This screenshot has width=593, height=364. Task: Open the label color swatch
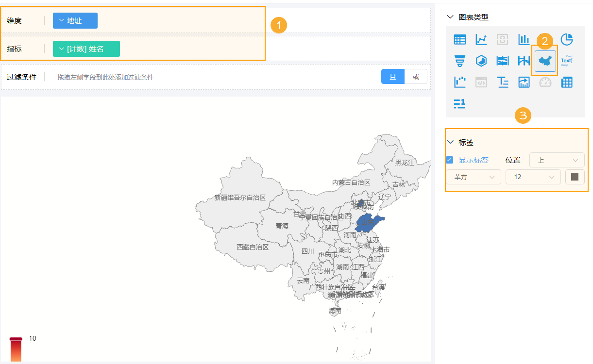coord(575,177)
